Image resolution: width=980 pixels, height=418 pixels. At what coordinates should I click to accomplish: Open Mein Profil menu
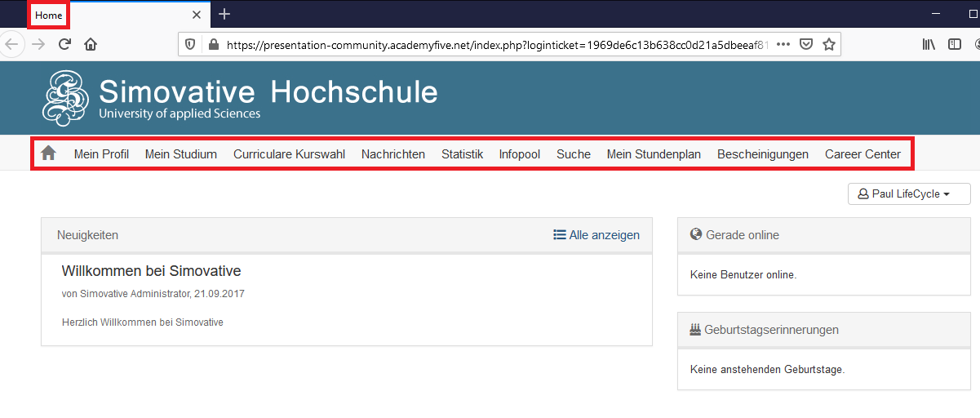click(x=101, y=154)
